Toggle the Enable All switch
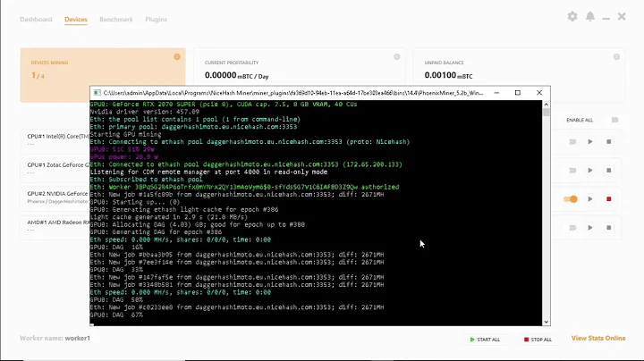The image size is (644, 361). (614, 120)
